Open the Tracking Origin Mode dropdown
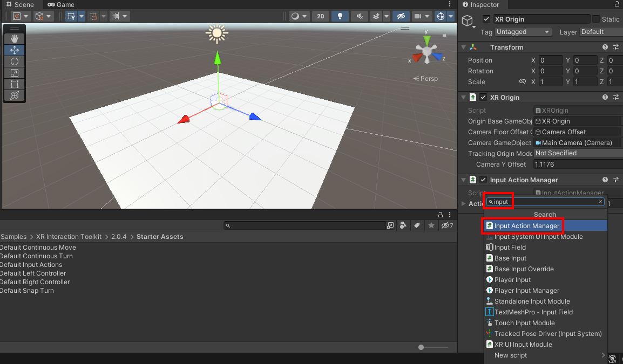 tap(577, 153)
